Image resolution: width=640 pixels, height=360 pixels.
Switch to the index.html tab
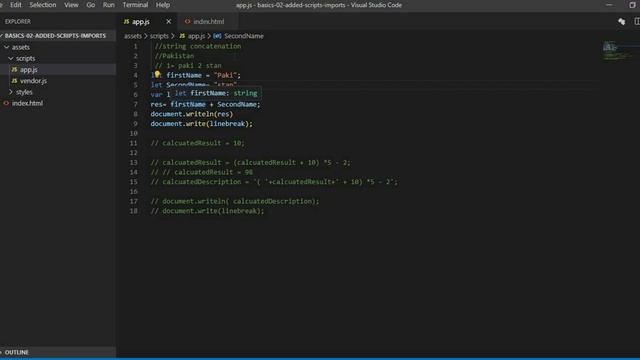click(208, 22)
